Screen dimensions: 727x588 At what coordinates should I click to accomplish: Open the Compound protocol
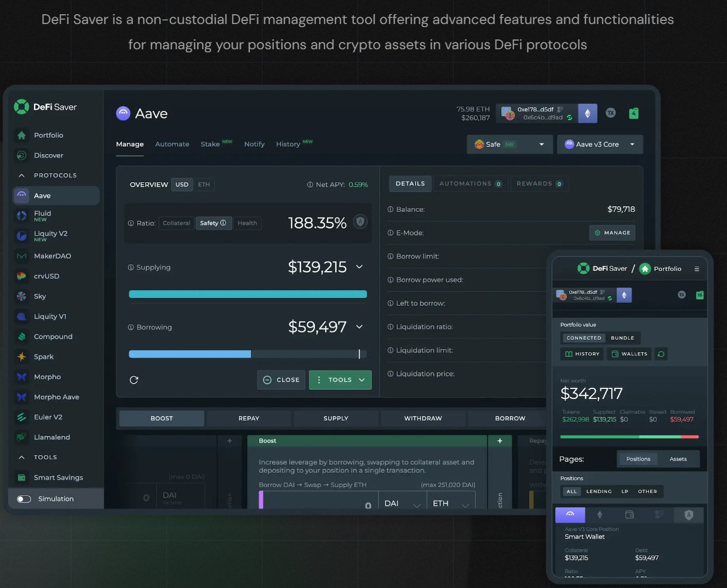click(x=53, y=337)
